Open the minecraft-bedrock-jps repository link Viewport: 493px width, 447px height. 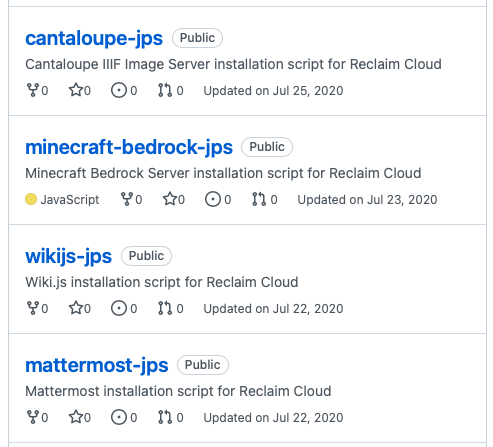click(x=129, y=147)
